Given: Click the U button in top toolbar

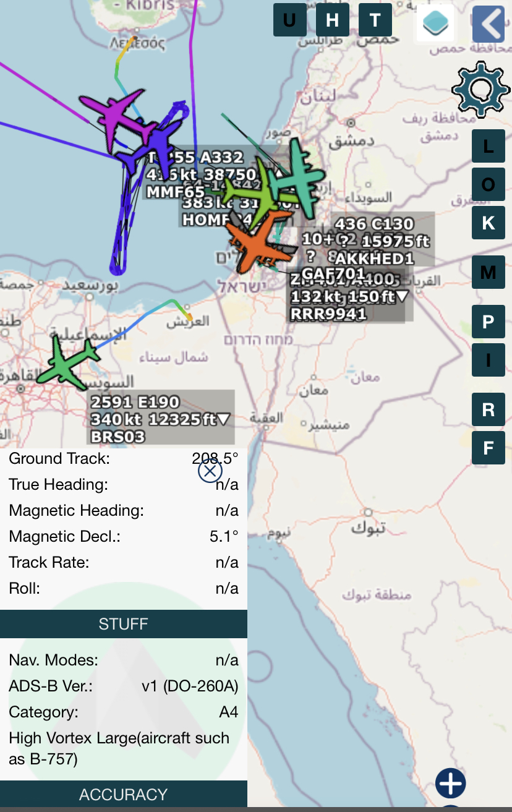Looking at the screenshot, I should pyautogui.click(x=290, y=20).
